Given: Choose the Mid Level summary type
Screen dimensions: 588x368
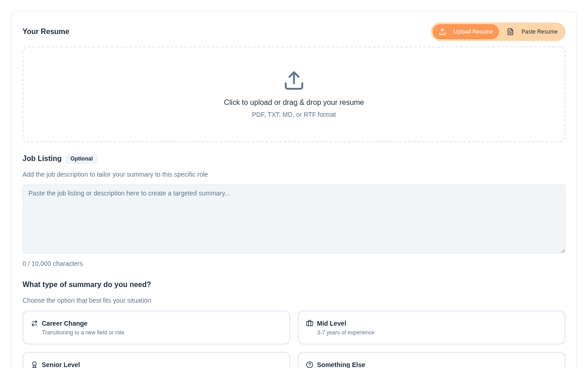Looking at the screenshot, I should point(431,328).
